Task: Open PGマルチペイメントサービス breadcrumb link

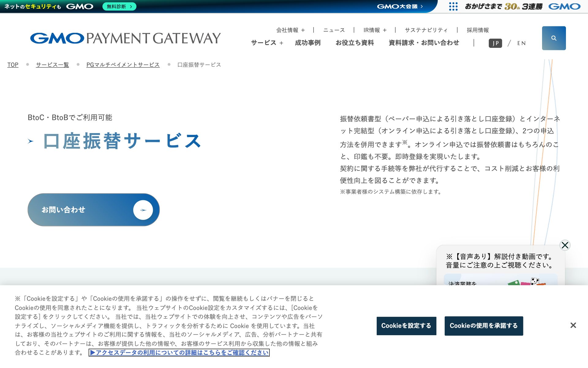Action: 123,65
